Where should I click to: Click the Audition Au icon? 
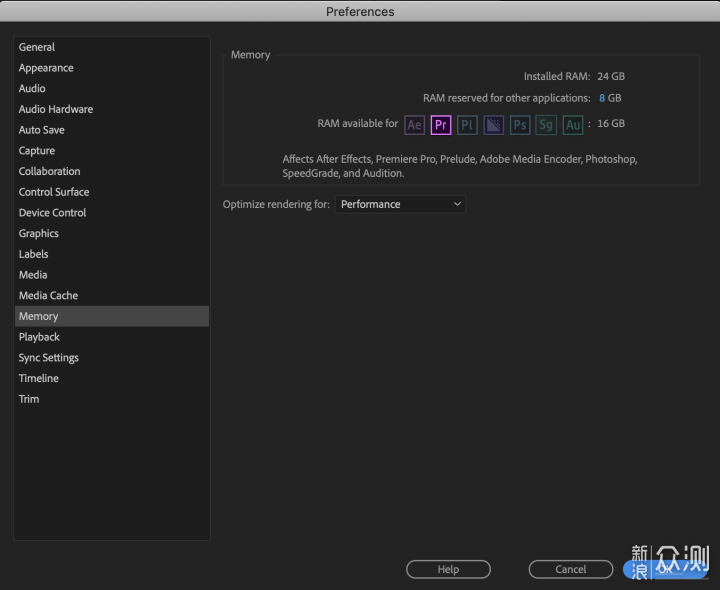pyautogui.click(x=573, y=125)
